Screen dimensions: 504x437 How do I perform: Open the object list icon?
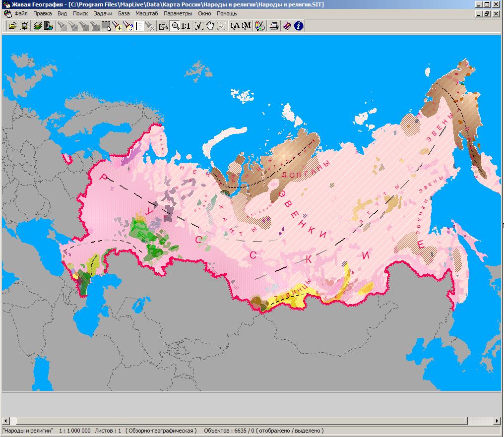point(139,26)
